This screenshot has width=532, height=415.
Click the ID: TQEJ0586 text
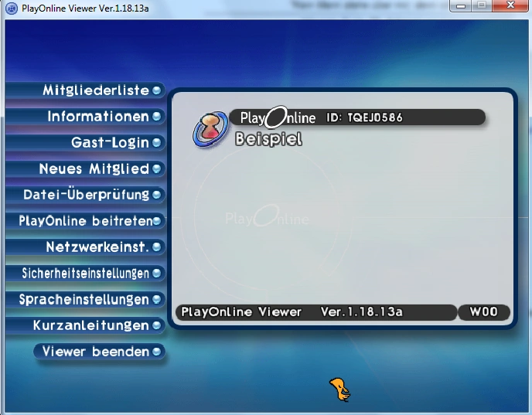point(364,117)
